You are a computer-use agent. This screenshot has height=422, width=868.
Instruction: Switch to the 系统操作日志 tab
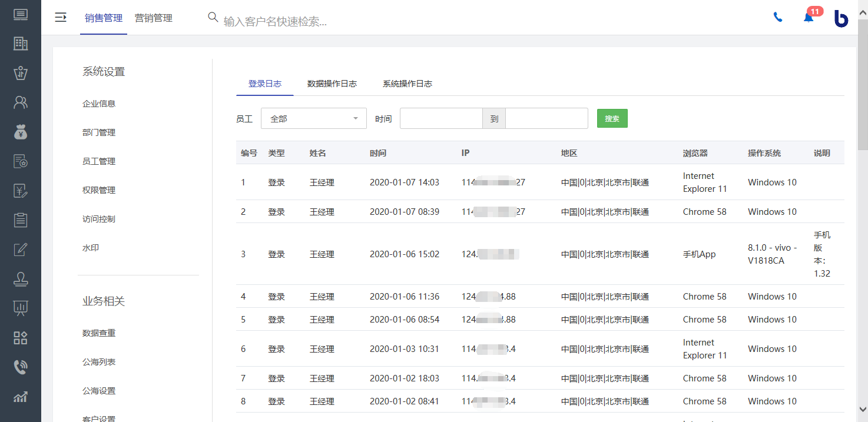coord(408,84)
